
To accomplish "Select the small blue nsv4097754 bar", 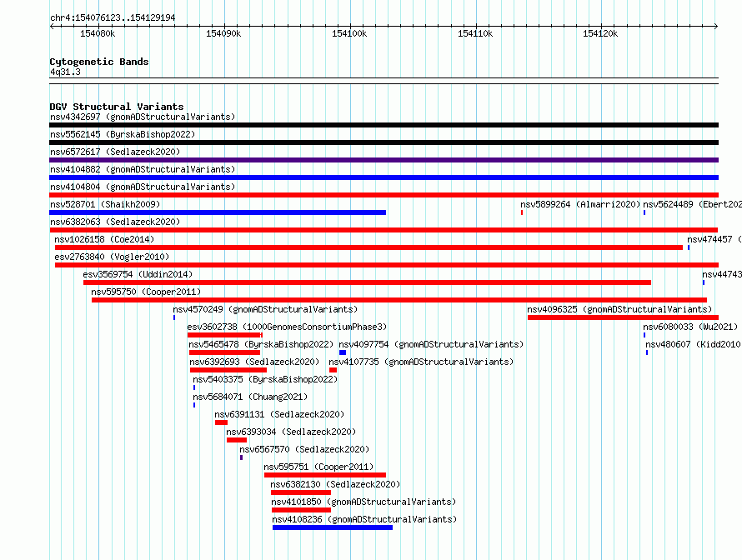I will (343, 352).
